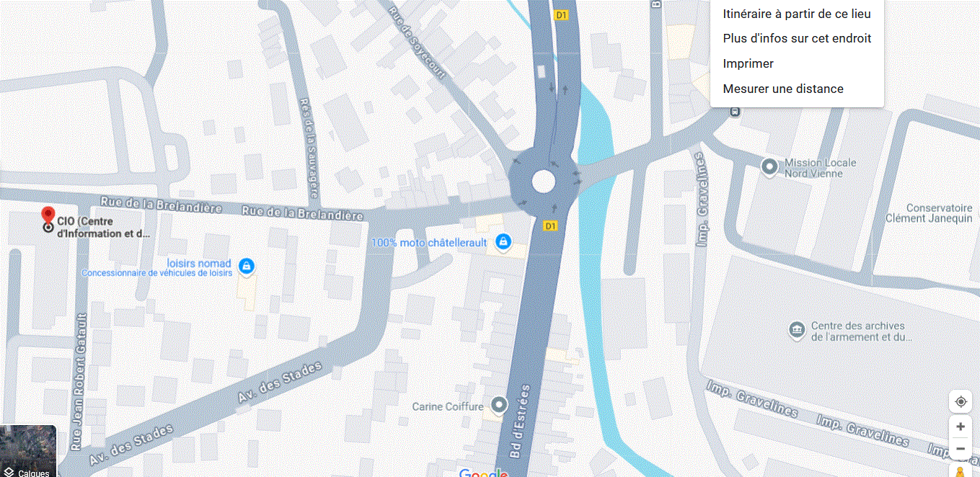980x477 pixels.
Task: Click the CIO Centre d'Information label
Action: click(103, 227)
